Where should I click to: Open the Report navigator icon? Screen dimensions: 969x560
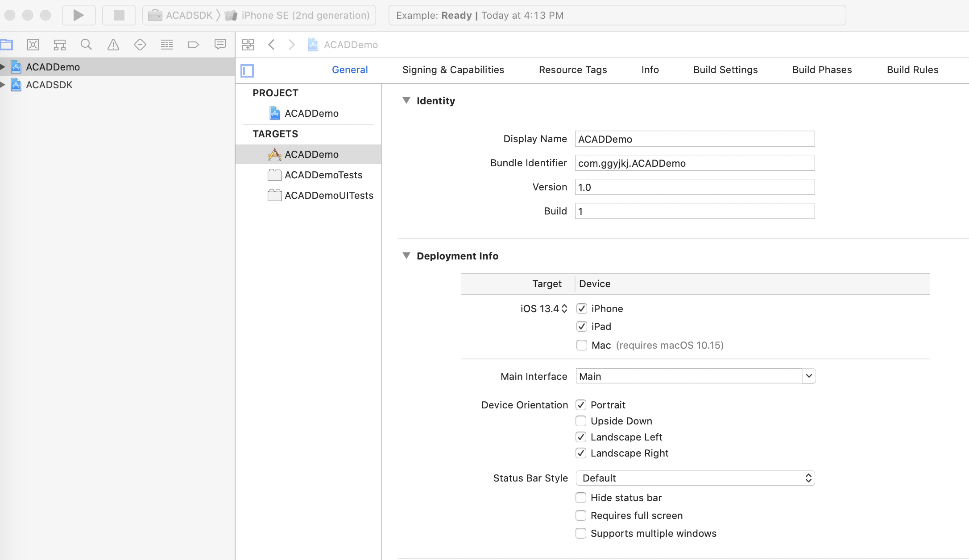click(220, 44)
